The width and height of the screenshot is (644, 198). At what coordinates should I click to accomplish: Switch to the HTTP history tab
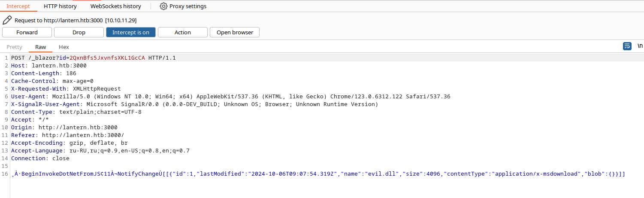click(60, 6)
